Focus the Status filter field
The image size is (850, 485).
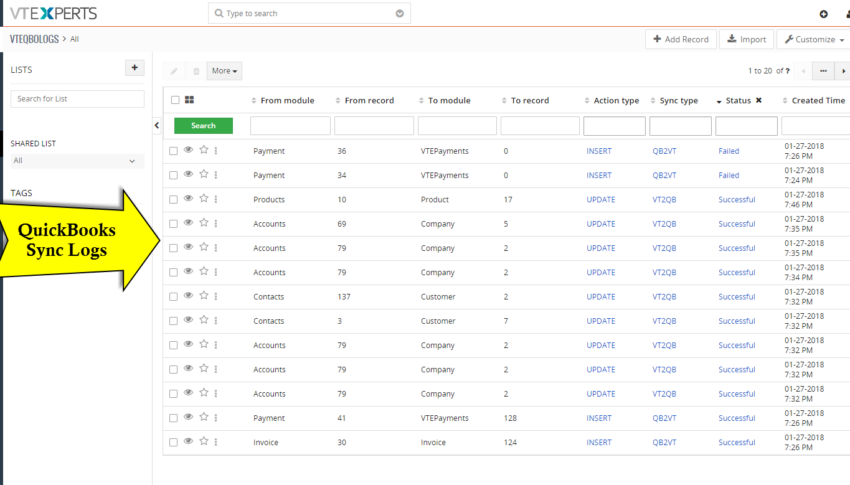(746, 126)
